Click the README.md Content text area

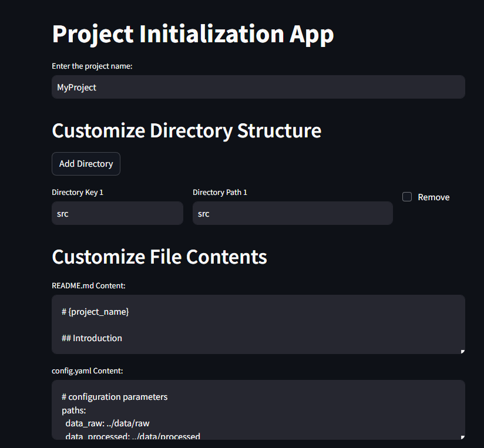coord(258,325)
